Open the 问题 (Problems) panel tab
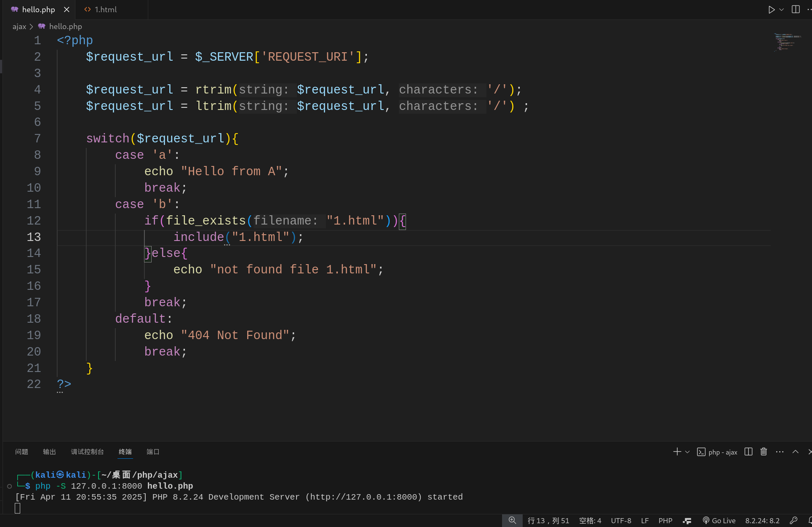 coord(21,452)
